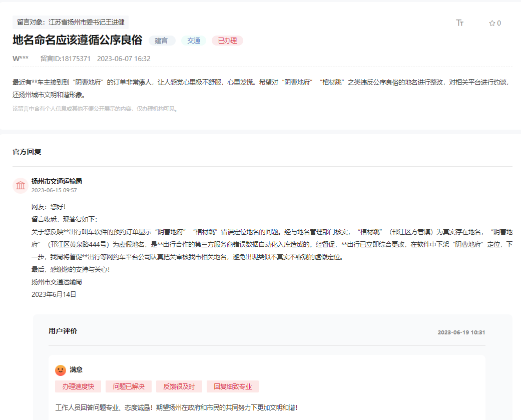The height and width of the screenshot is (420, 521).
Task: Select the 回复细致专业 feedback tab
Action: point(233,386)
